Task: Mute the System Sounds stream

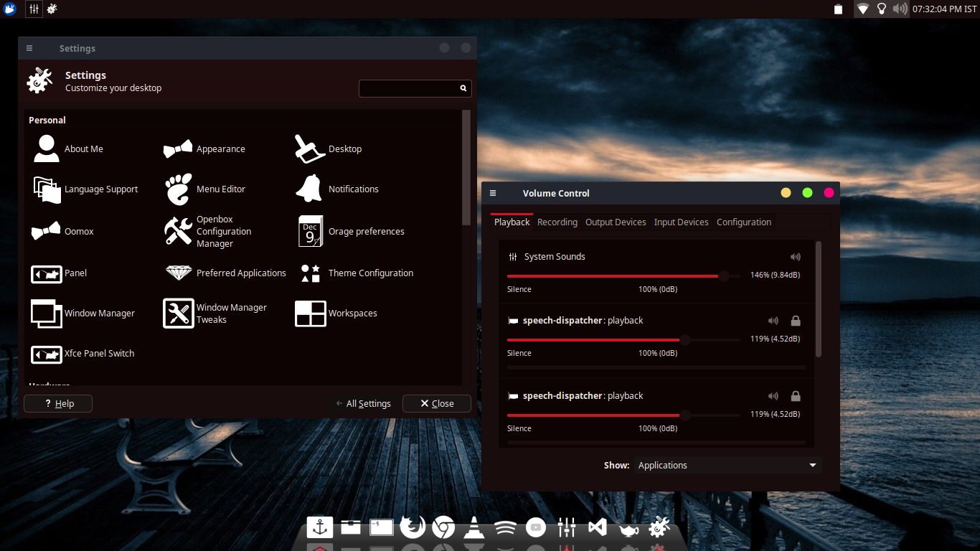Action: click(x=795, y=257)
